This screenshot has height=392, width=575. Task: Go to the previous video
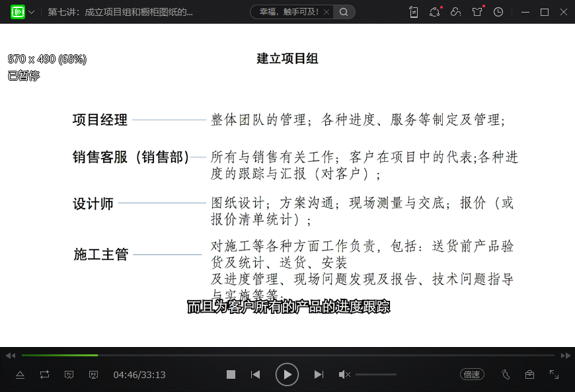(x=255, y=374)
